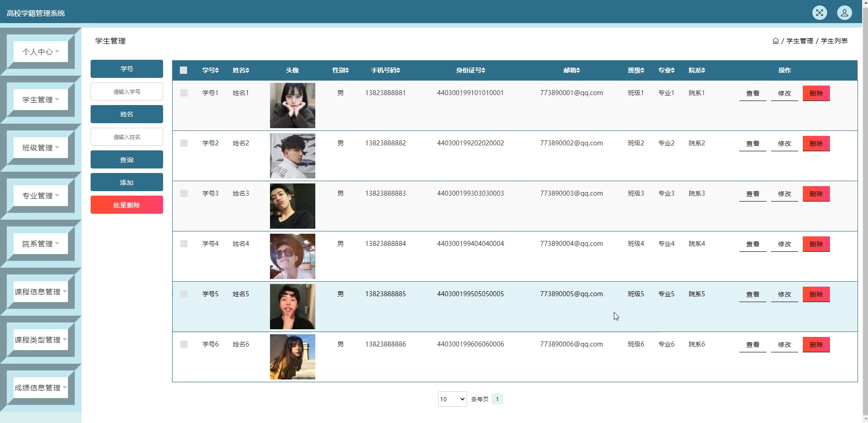This screenshot has height=423, width=868.
Task: Click the avatar thumbnail of 姓名1
Action: pos(293,106)
